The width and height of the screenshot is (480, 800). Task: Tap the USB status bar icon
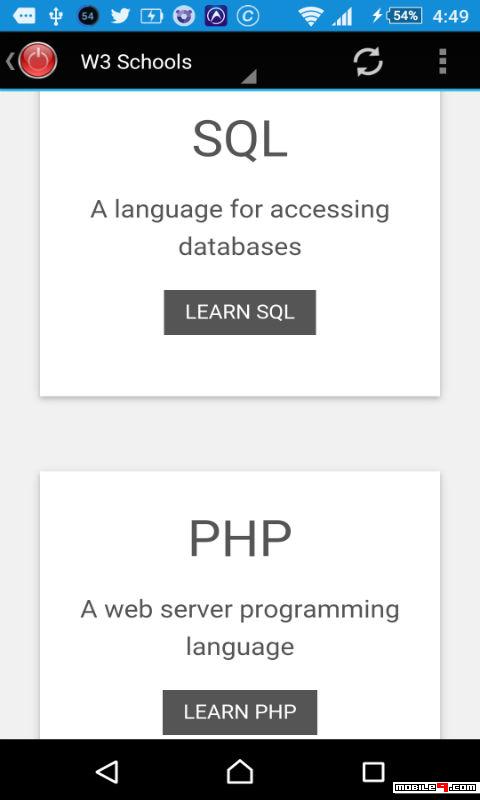(x=56, y=16)
